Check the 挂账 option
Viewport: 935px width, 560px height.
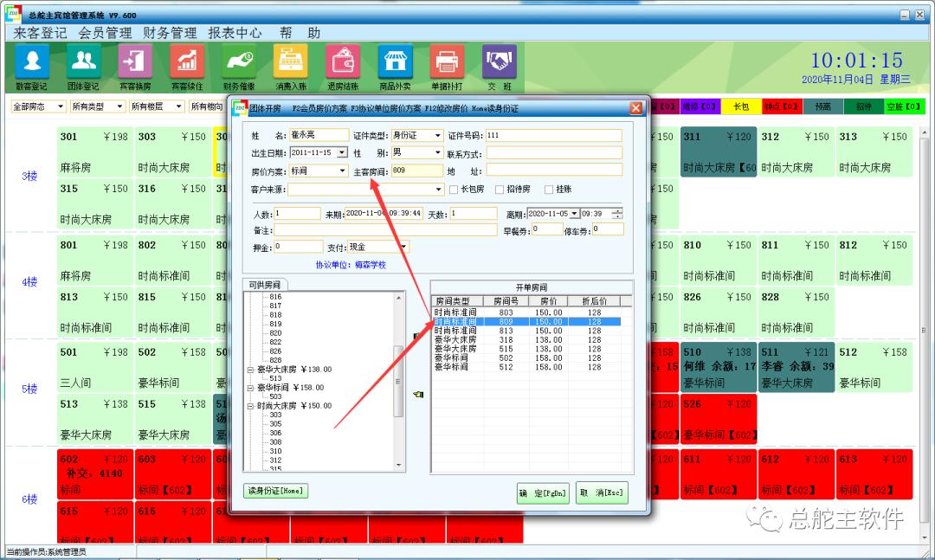(x=548, y=190)
